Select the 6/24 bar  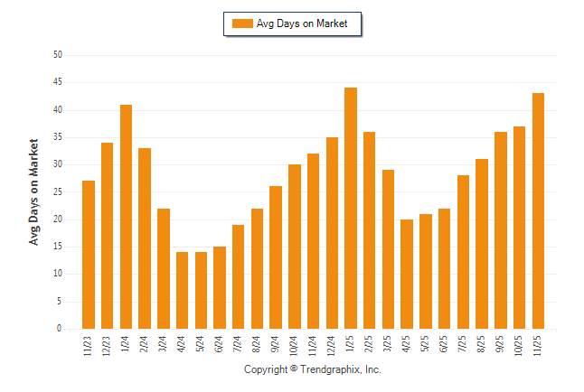[x=220, y=288]
